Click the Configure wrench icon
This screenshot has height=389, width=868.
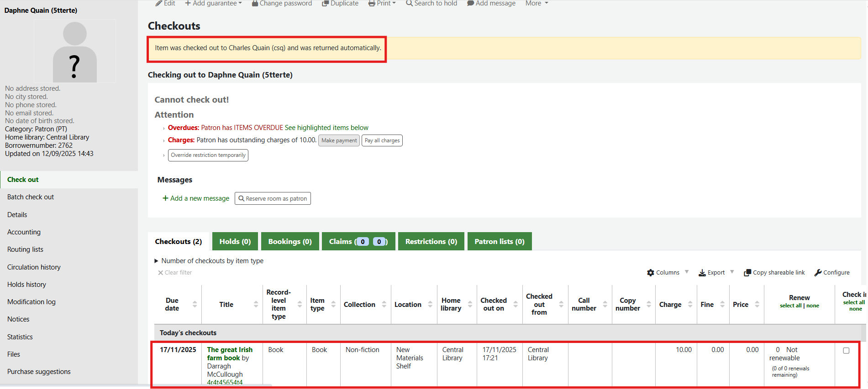[818, 273]
